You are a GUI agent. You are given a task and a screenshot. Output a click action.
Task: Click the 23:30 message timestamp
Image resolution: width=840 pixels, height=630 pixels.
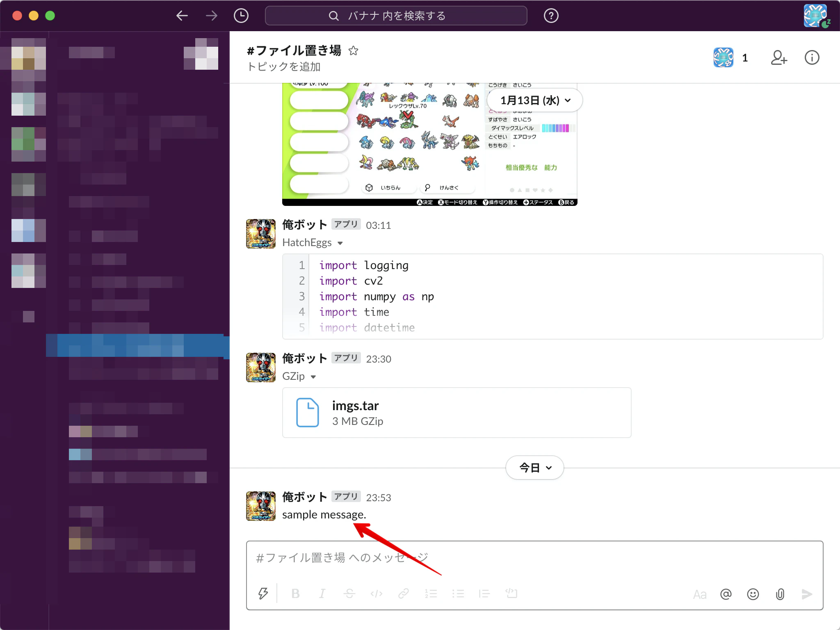coord(379,359)
